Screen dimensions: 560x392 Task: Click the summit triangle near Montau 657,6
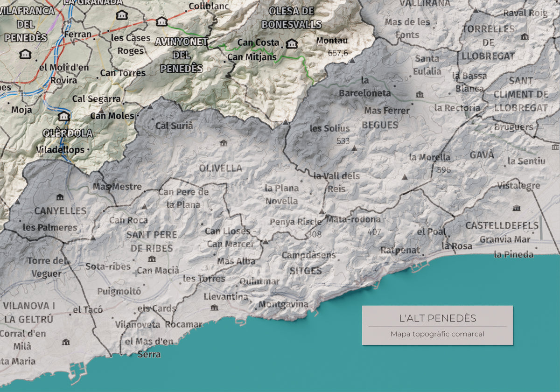click(x=352, y=61)
